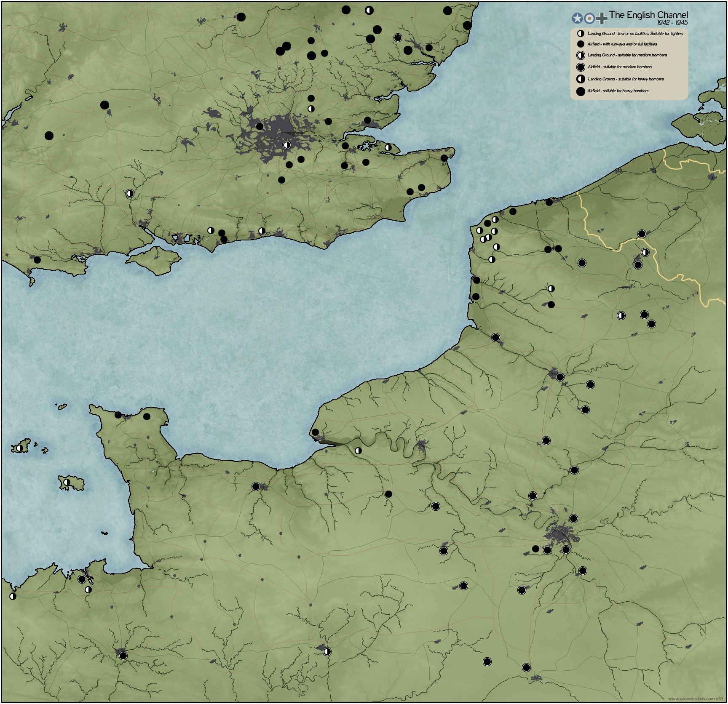Select the fighter landing ground legend symbol
The image size is (728, 704).
581,34
